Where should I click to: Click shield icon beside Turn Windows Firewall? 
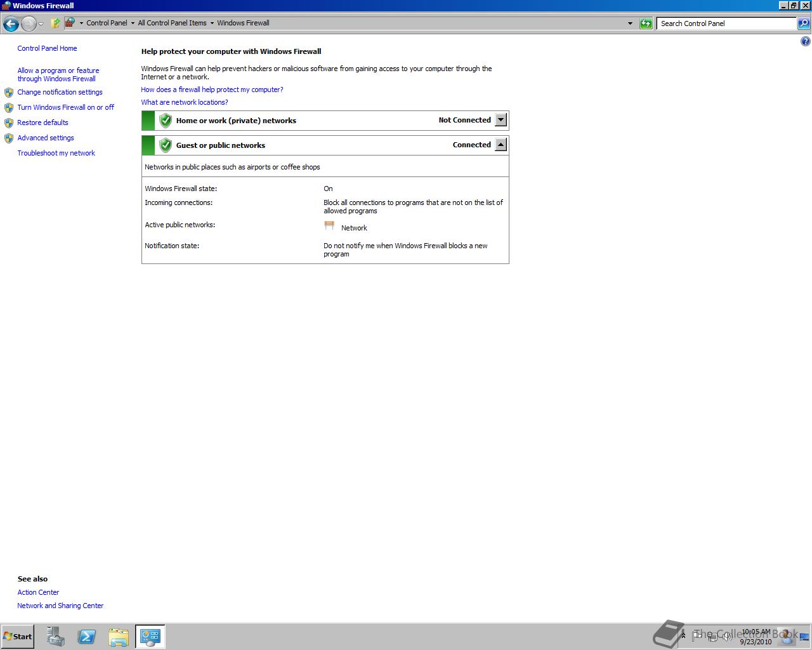(9, 108)
